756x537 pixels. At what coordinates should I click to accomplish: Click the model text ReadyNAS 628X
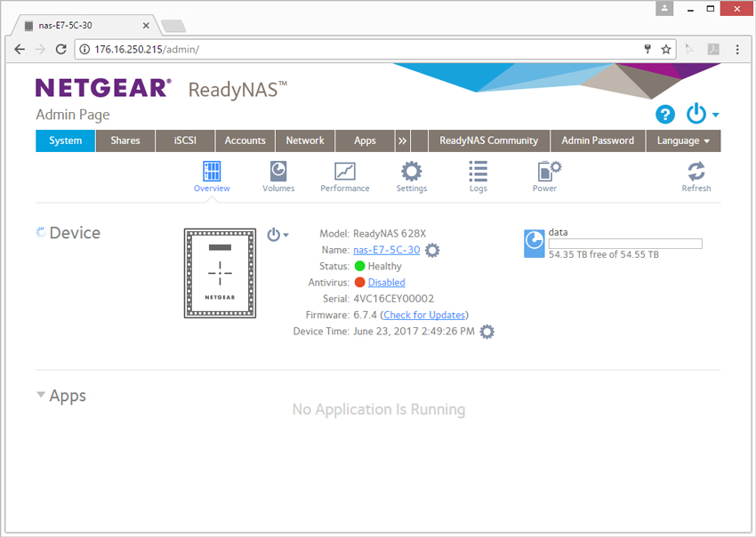[390, 234]
